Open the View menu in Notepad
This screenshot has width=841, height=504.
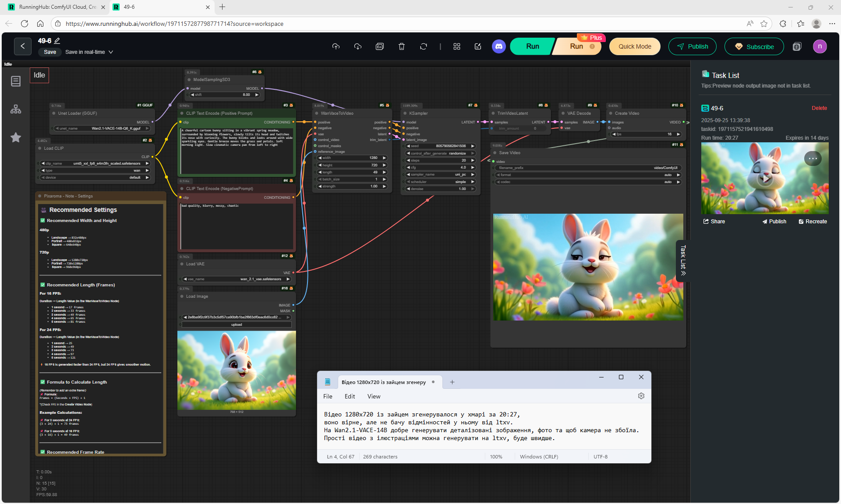pos(374,396)
